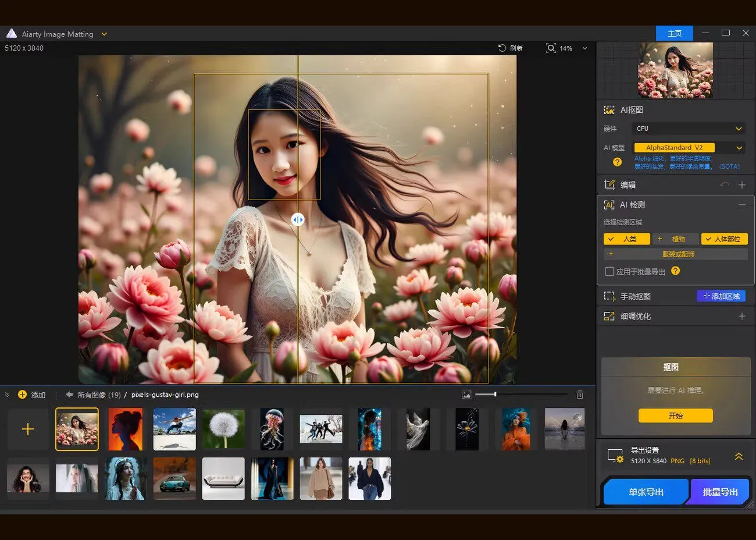Open the Aiarty Image Matting title menu
The image size is (756, 540).
pyautogui.click(x=104, y=34)
